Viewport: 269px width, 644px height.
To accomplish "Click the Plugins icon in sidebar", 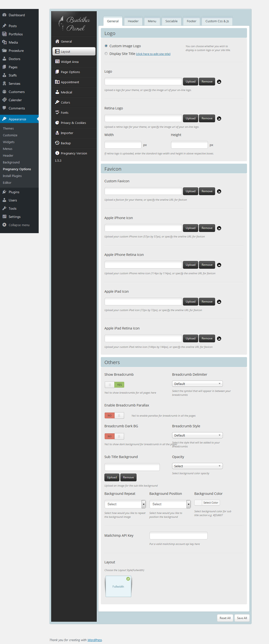I will (4, 192).
